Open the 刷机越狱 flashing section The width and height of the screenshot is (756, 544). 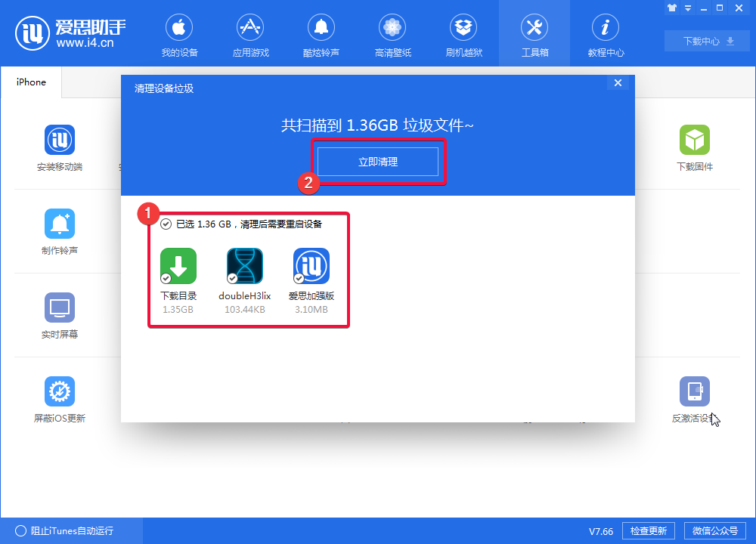coord(463,34)
